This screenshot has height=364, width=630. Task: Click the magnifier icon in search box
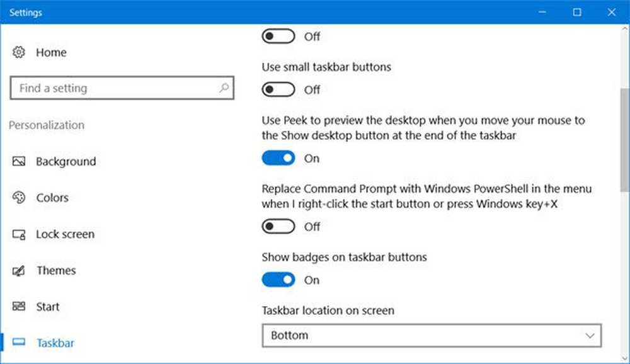coord(224,88)
